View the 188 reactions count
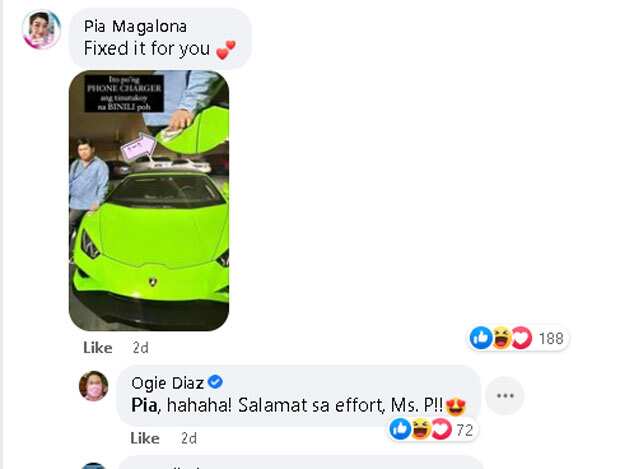 pyautogui.click(x=551, y=339)
